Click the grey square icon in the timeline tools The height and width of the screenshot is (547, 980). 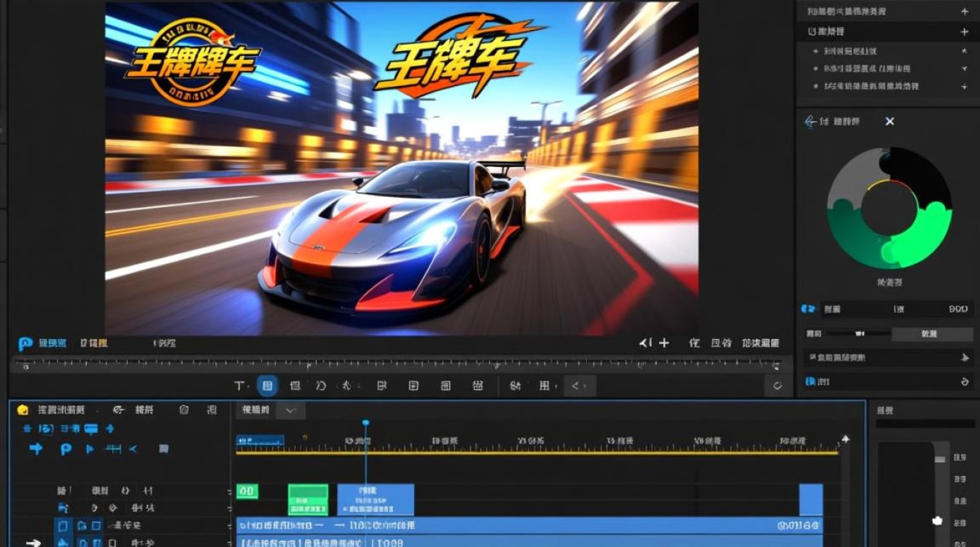[x=164, y=449]
